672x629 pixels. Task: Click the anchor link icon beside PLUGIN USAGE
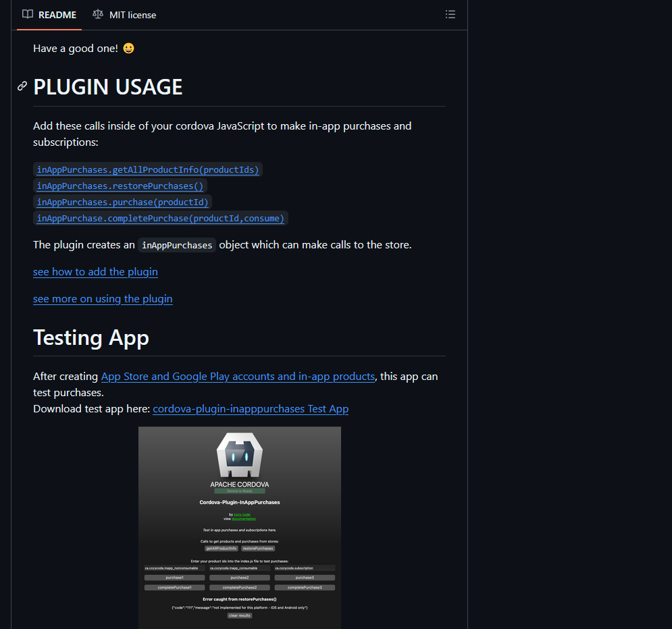tap(22, 86)
